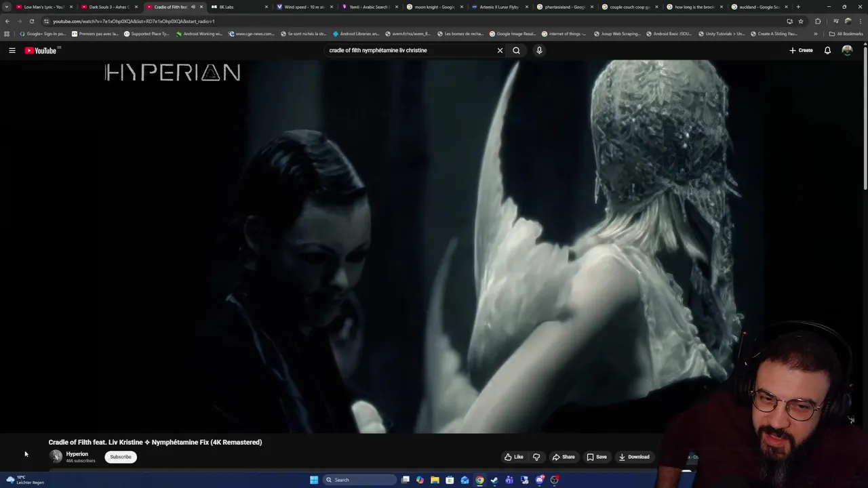Screen dimensions: 868x488
Task: Mute the Cradle of Filth tab audio
Action: point(193,7)
